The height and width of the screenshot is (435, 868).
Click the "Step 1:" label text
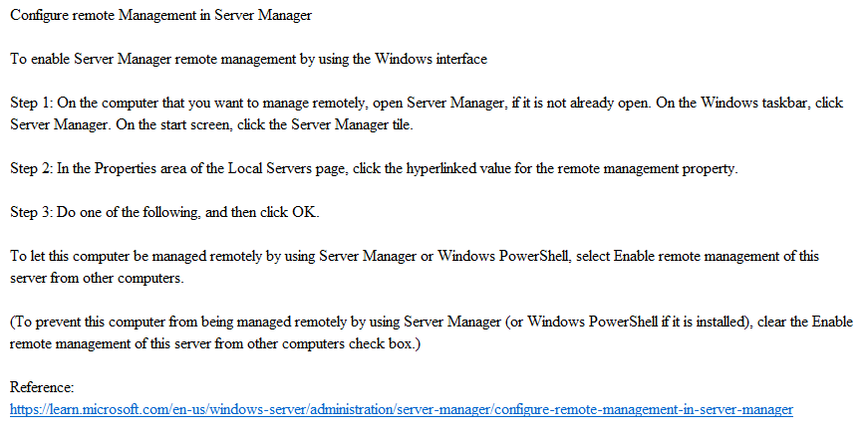click(31, 103)
